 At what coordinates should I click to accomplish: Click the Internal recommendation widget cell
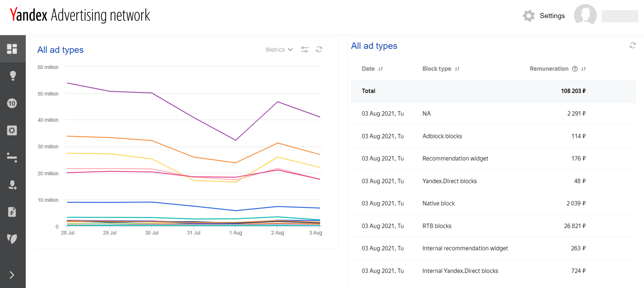tap(465, 249)
